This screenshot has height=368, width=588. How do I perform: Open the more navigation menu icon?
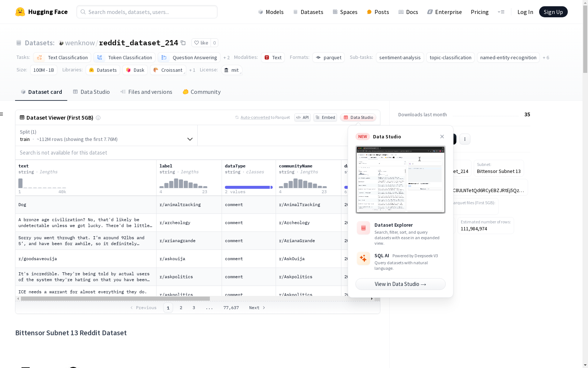click(501, 12)
